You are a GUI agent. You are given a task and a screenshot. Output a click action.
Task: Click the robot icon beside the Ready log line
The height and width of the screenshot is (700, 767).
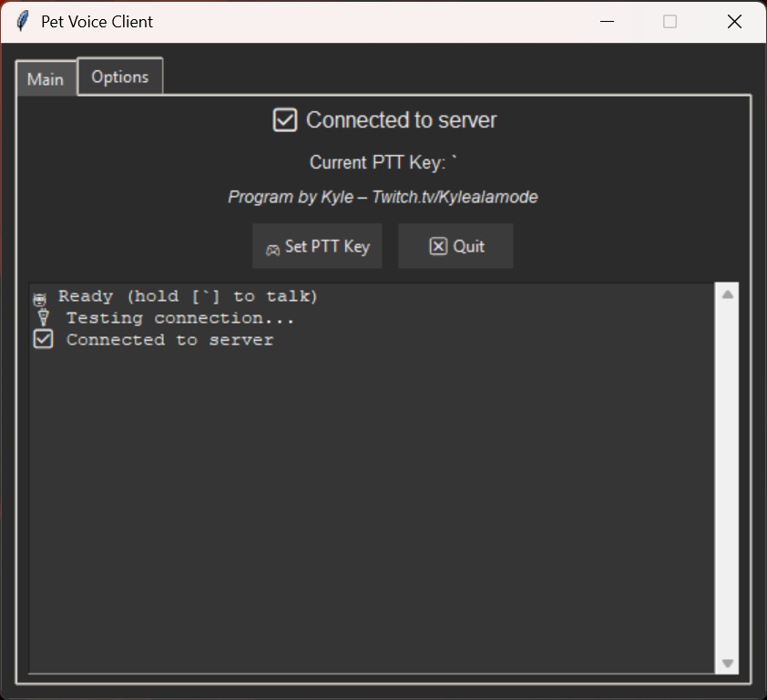point(39,299)
